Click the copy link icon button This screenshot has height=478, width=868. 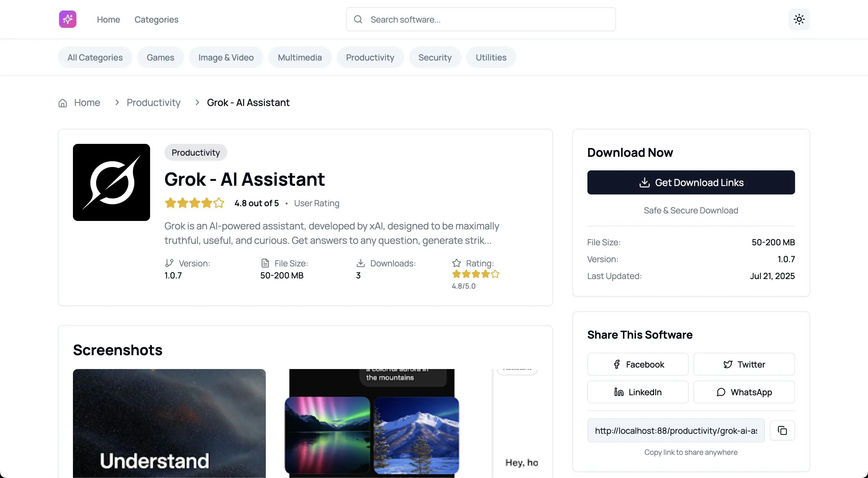782,430
